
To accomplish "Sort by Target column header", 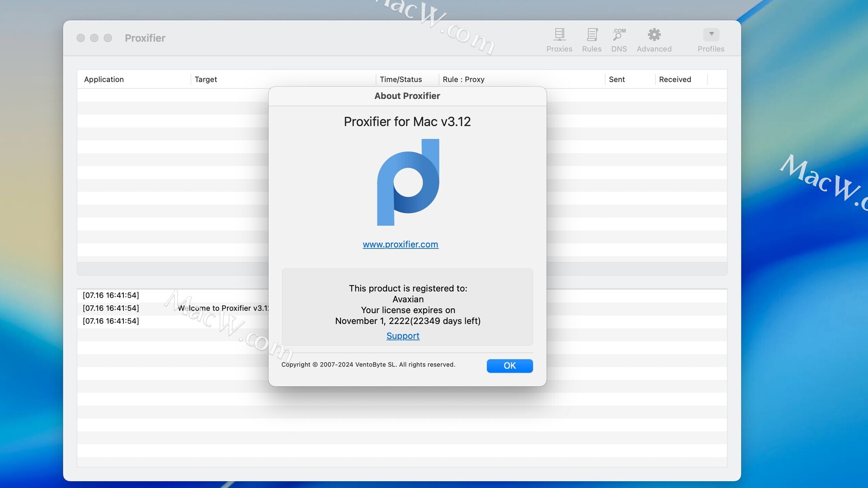I will 206,80.
